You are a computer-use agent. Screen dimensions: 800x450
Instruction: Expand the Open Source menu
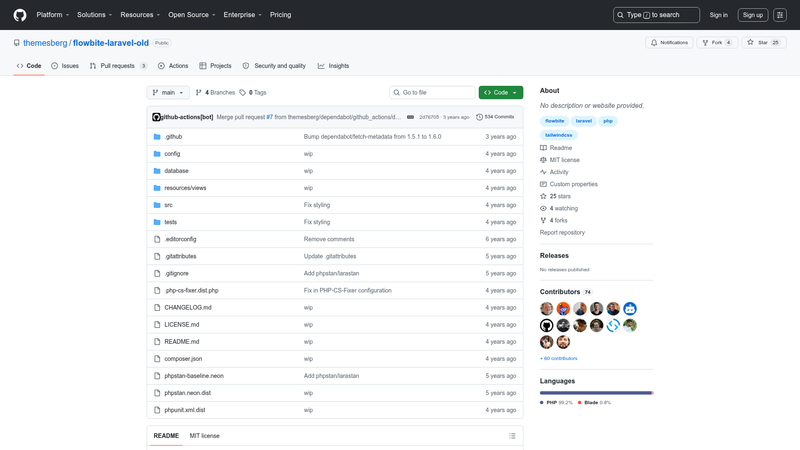(191, 15)
